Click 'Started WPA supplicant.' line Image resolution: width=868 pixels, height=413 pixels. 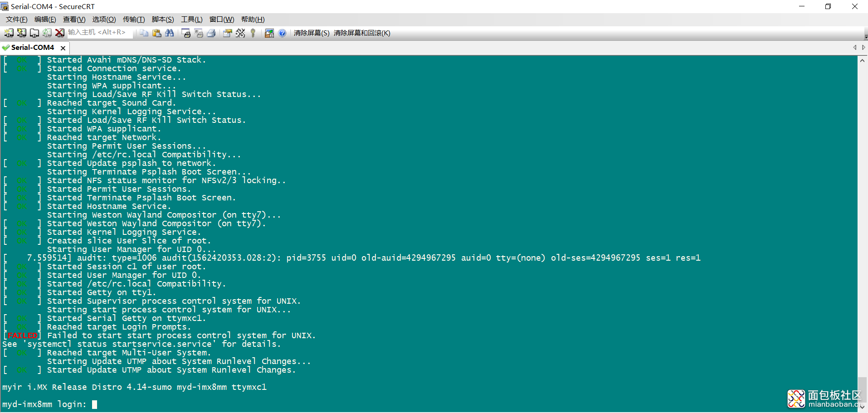point(104,129)
